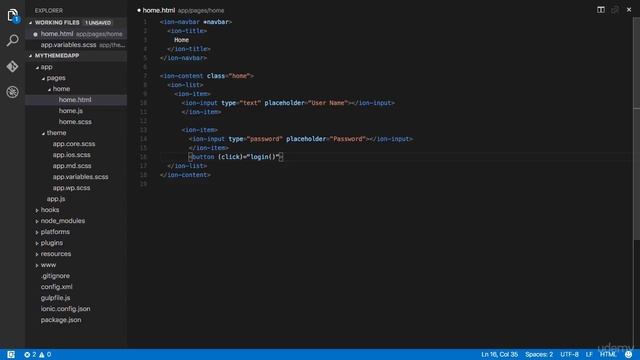The width and height of the screenshot is (640, 360).
Task: Change file encoding UTF-8
Action: (569, 355)
